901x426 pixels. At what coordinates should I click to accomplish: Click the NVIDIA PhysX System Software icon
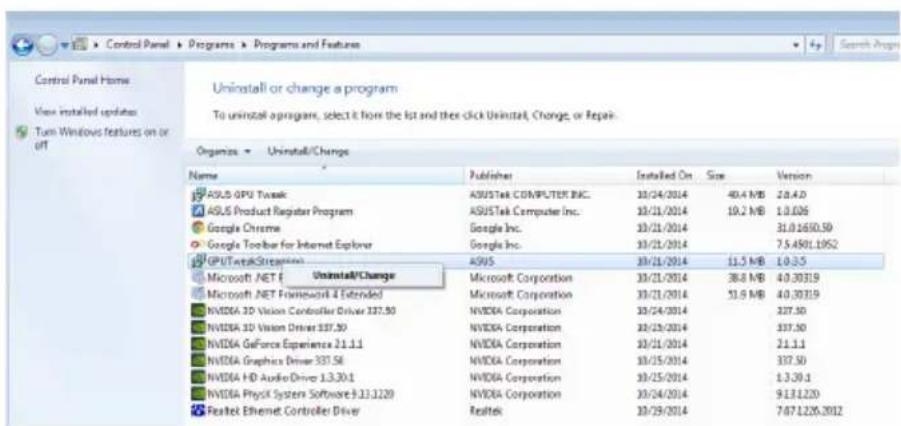pyautogui.click(x=197, y=394)
